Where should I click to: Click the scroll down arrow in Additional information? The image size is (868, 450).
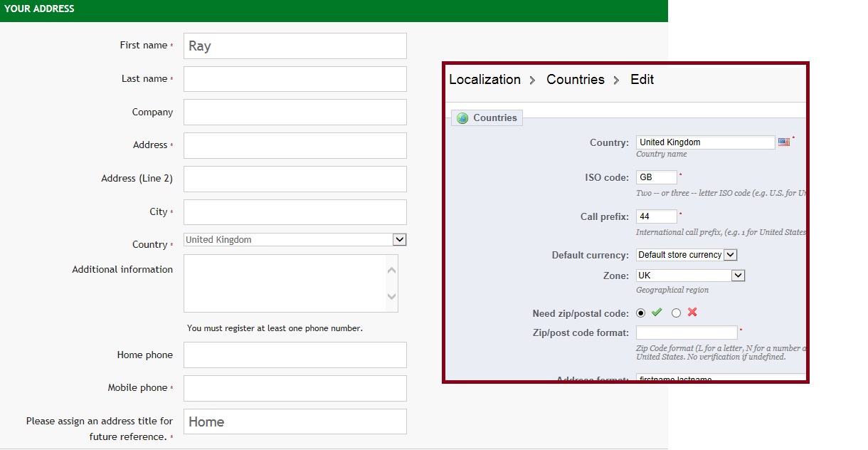pos(391,297)
